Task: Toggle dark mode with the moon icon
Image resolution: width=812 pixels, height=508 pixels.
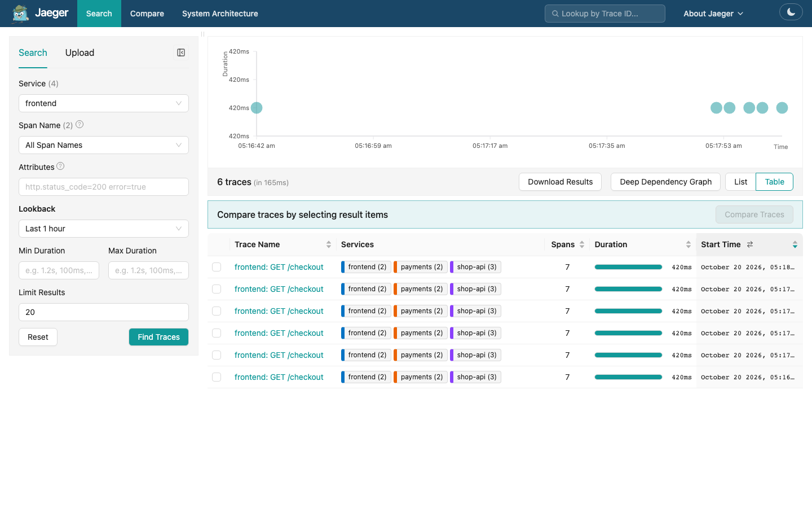Action: pyautogui.click(x=791, y=12)
